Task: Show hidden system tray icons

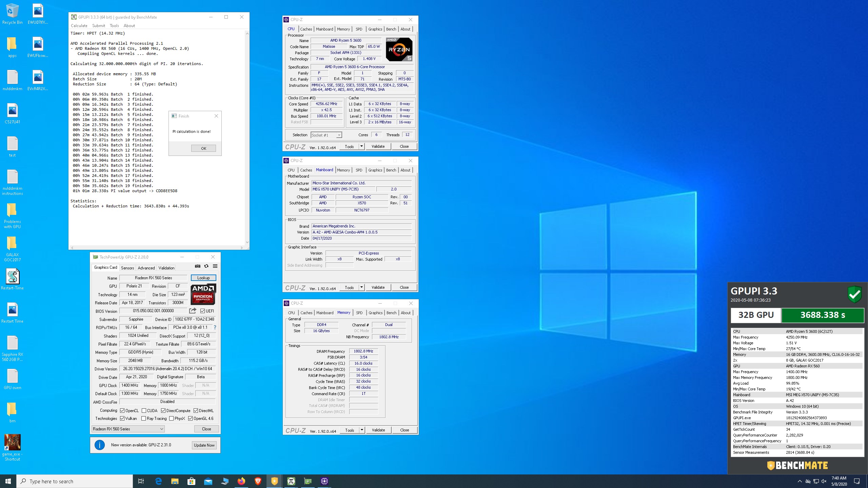Action: (x=800, y=481)
